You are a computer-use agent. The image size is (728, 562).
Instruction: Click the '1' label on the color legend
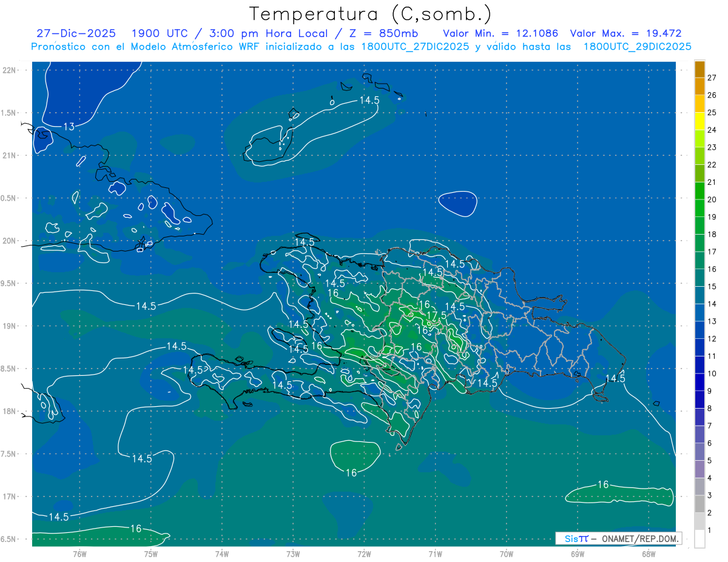pos(710,530)
